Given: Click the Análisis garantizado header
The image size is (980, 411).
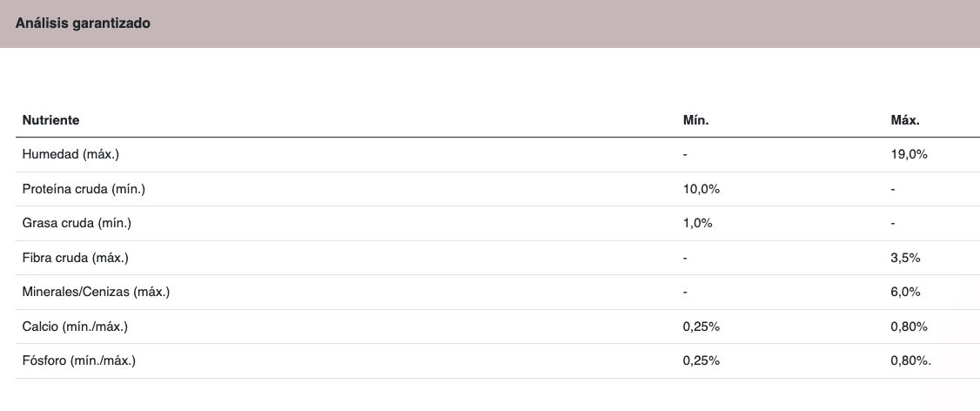Looking at the screenshot, I should (x=83, y=24).
